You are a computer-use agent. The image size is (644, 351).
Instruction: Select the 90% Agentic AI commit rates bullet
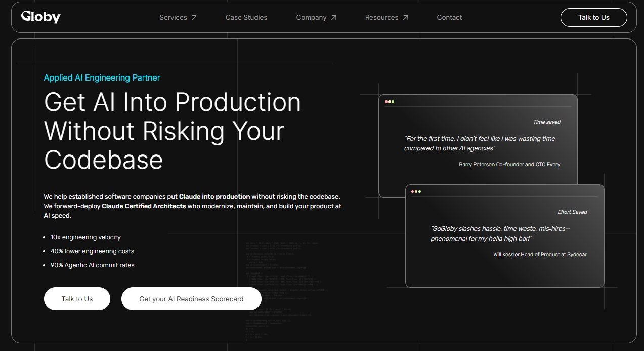[92, 265]
